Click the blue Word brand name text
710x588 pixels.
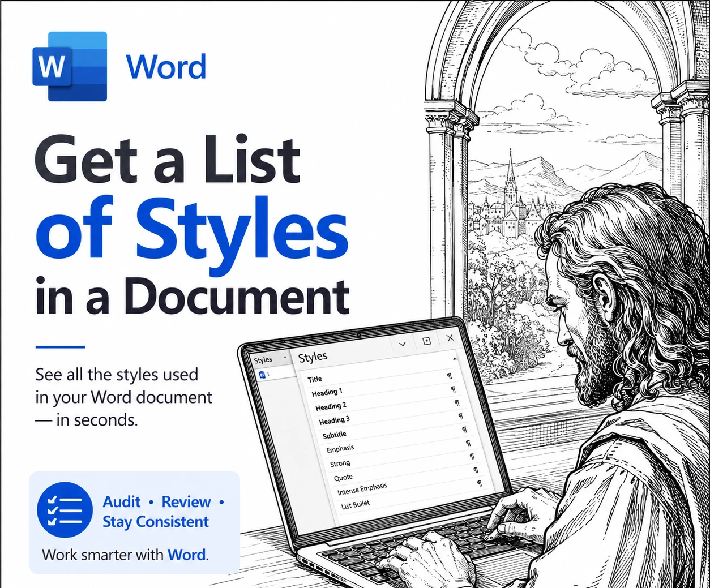tap(166, 67)
